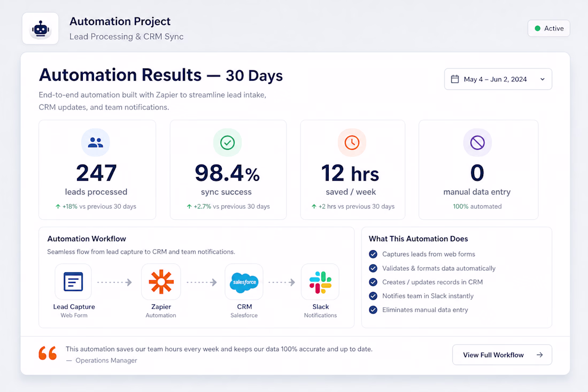This screenshot has width=588, height=392.
Task: Click the Active status badge
Action: (548, 28)
